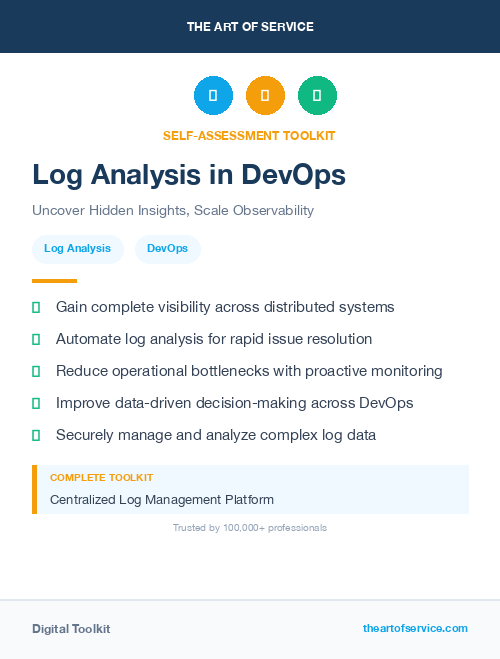The width and height of the screenshot is (500, 659).
Task: Click 'Reduce operational bottlenecks with proactive monitoring'
Action: [249, 371]
